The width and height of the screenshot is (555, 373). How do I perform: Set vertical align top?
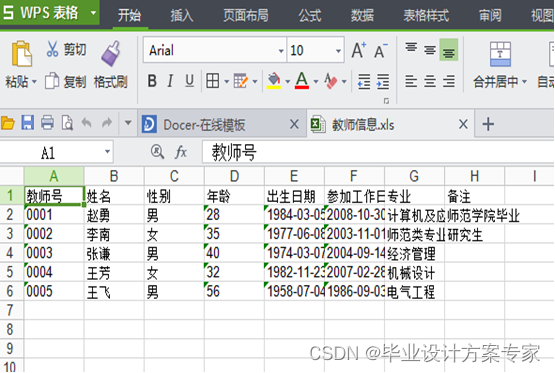click(411, 48)
